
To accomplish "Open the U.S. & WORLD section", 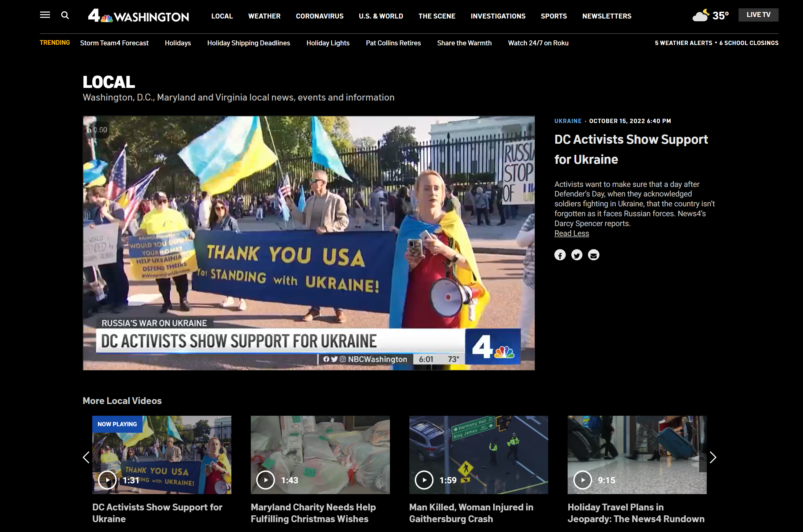I will coord(381,16).
